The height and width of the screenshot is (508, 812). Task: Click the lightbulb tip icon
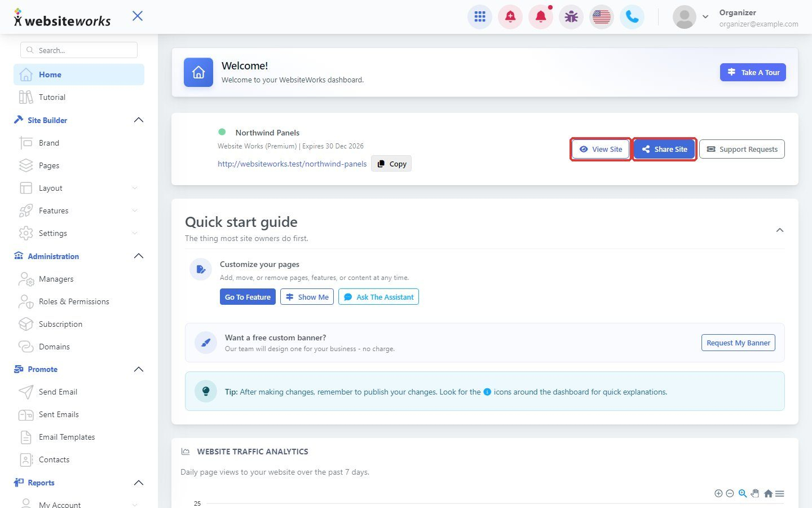206,391
